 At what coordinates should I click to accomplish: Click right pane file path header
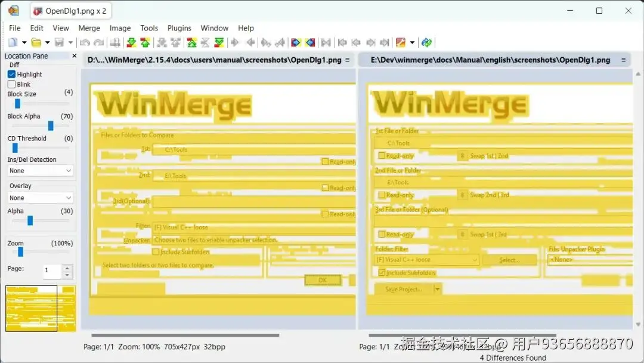click(490, 60)
